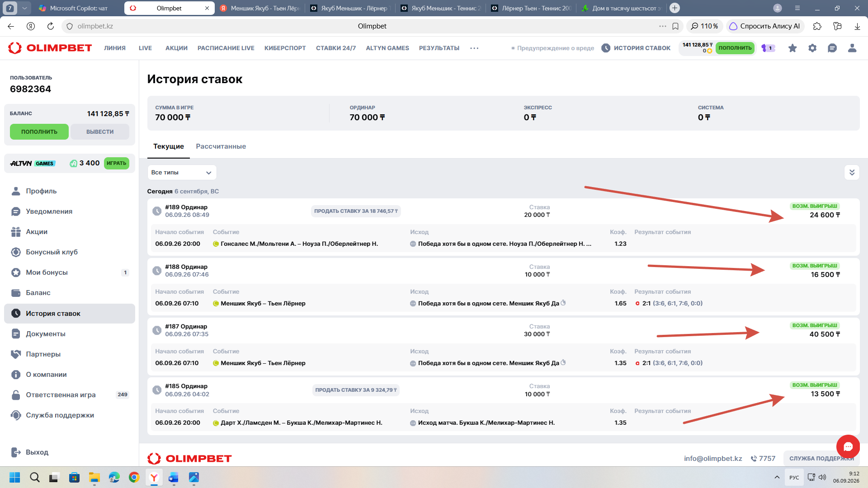
Task: Click the 'ВЫВЕСТИ' withdraw button
Action: [100, 132]
